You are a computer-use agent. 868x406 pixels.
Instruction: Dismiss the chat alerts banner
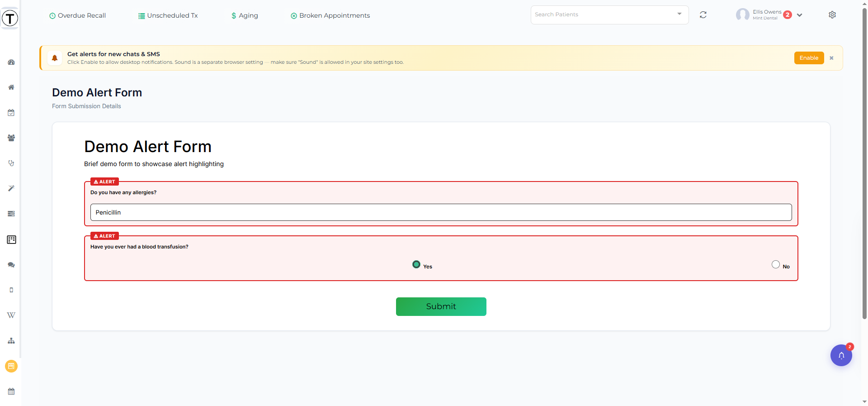click(831, 58)
